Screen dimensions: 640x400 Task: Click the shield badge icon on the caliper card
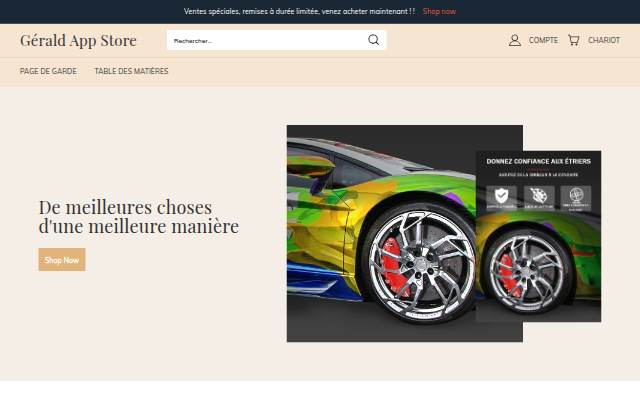(501, 198)
